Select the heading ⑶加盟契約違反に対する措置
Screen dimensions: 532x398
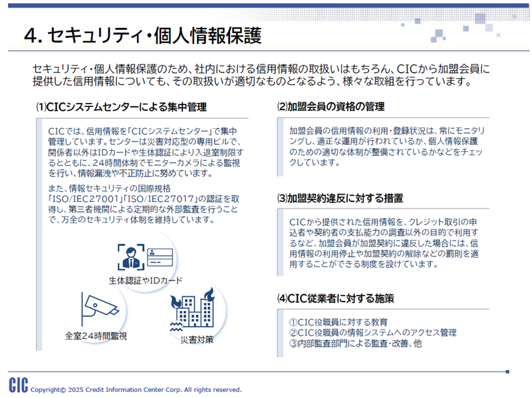tap(340, 198)
